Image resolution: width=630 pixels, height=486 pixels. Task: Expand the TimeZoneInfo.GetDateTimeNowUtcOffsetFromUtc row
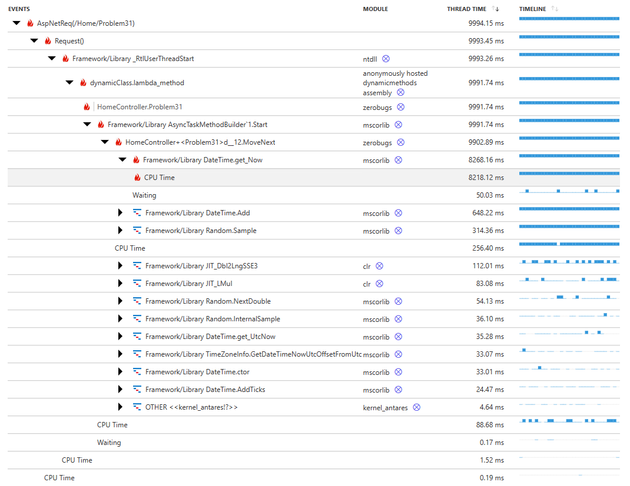coord(120,354)
